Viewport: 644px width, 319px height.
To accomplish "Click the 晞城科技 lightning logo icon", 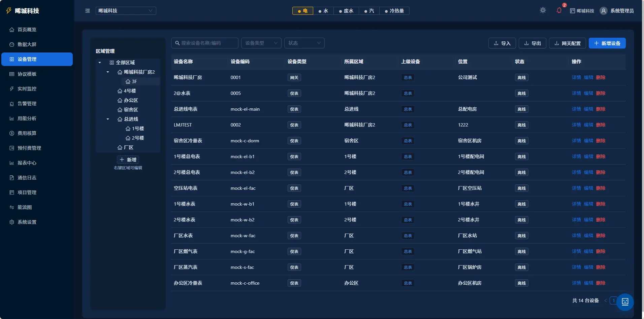I will 9,11.
